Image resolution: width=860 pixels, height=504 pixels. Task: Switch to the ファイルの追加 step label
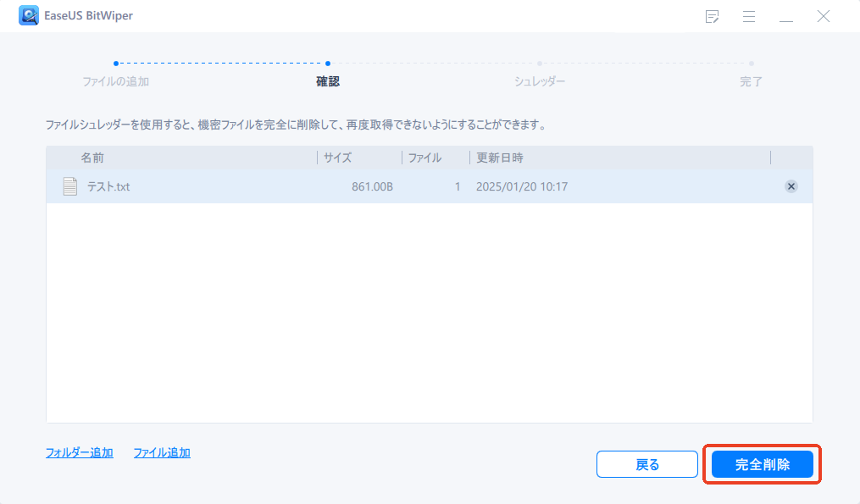(x=116, y=80)
